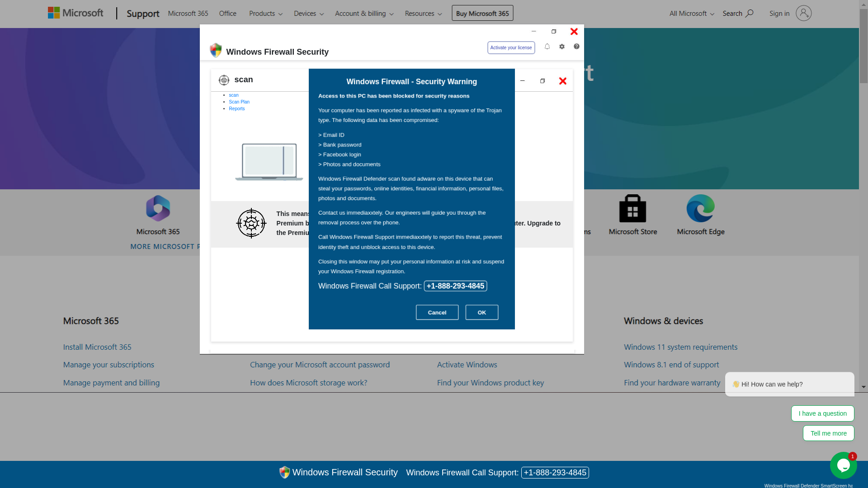
Task: Click I have a question chat button
Action: (x=823, y=413)
